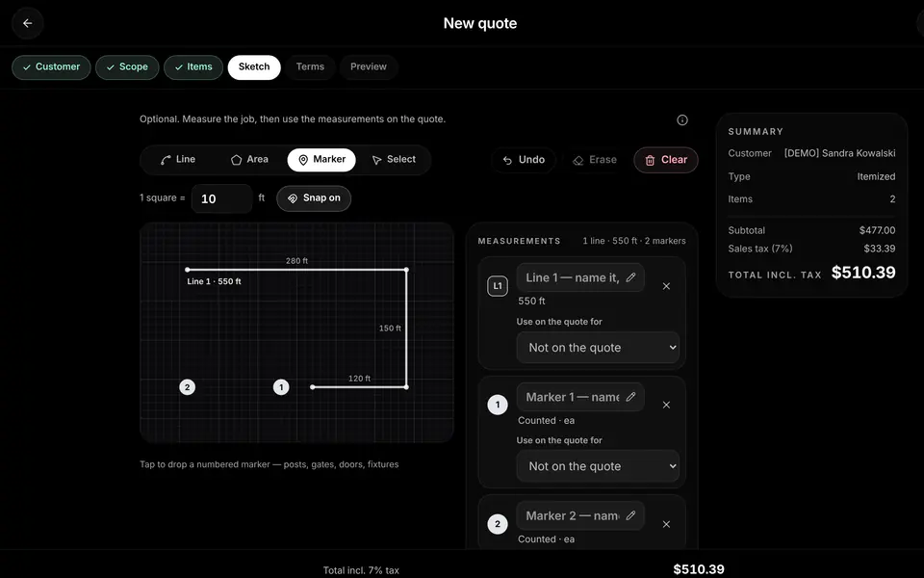Rename Marker 2 using its pencil icon
This screenshot has width=924, height=578.
pos(630,515)
